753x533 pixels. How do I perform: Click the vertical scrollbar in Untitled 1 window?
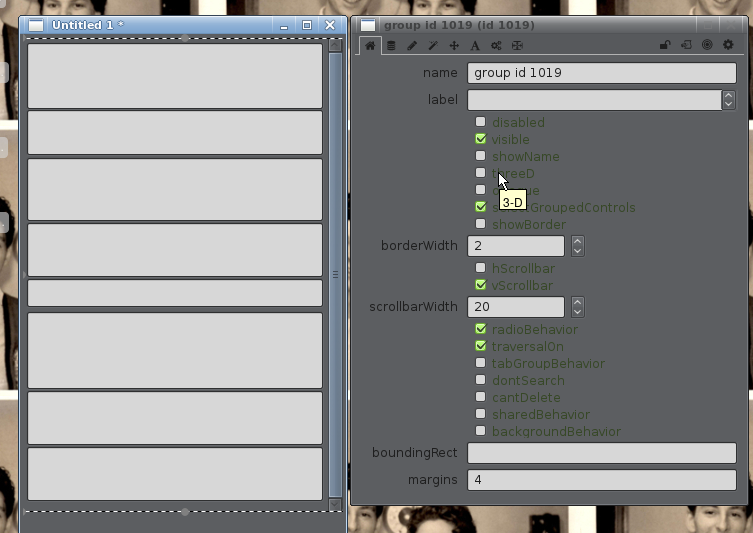335,270
